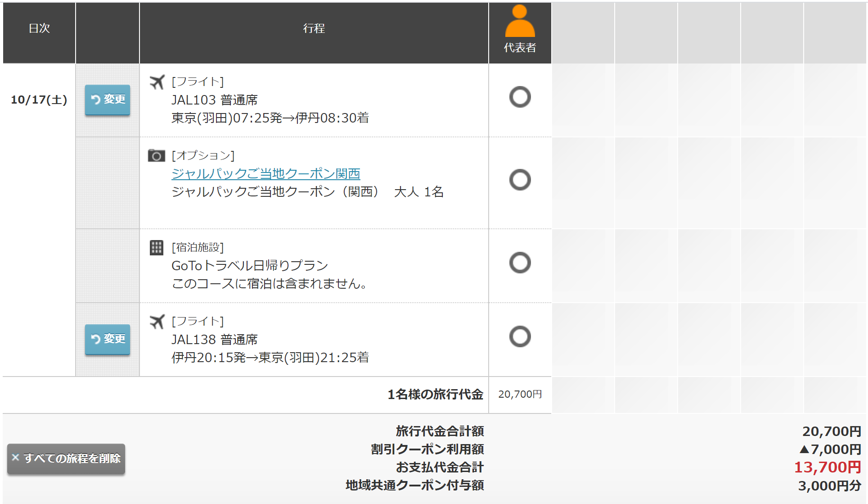Click the building icon beside 宿泊施設
Viewport: 868px width, 504px height.
[156, 247]
